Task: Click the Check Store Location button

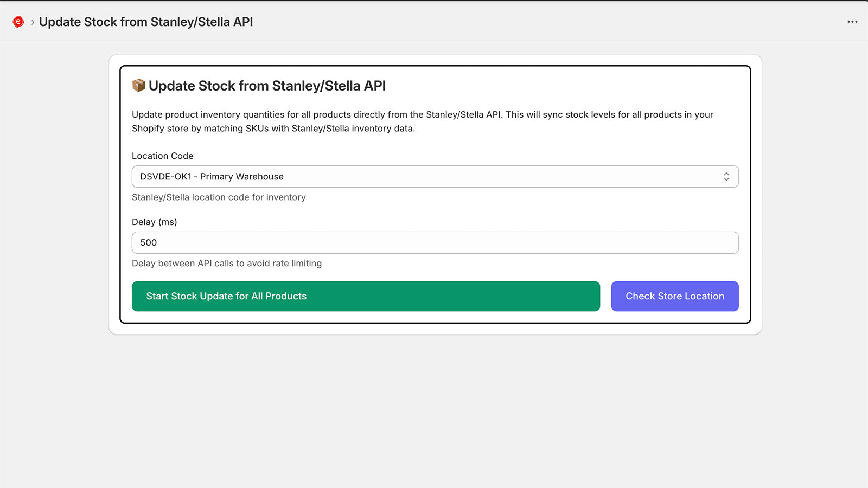Action: click(x=675, y=296)
